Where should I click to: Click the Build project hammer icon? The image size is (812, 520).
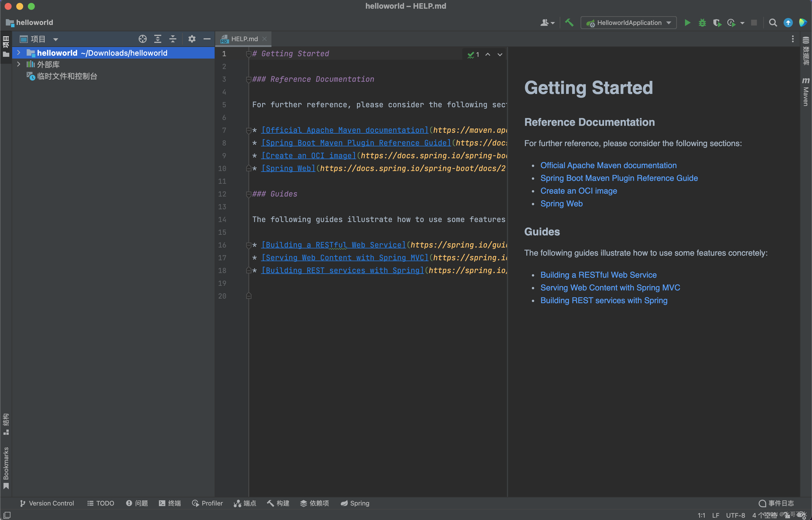[569, 23]
